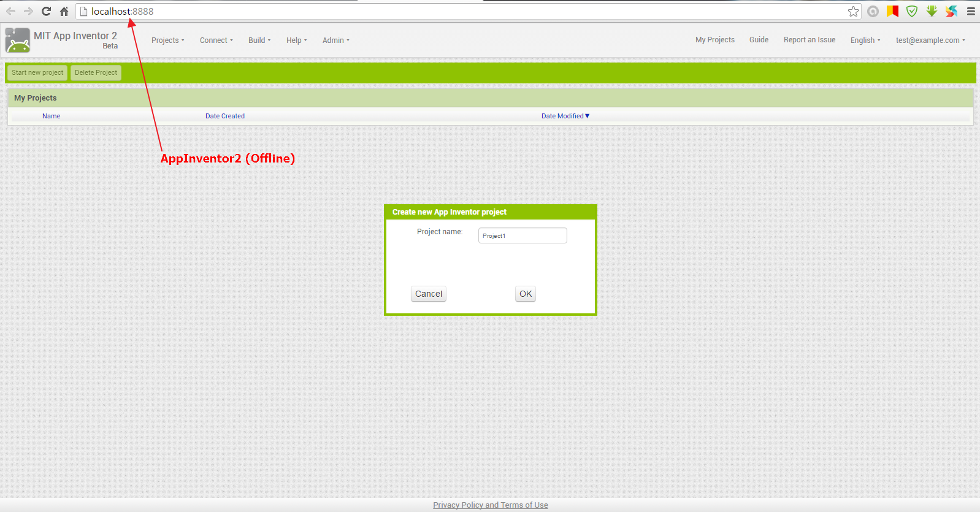The image size is (980, 512).
Task: Open the Chrome hamburger menu
Action: pyautogui.click(x=971, y=11)
